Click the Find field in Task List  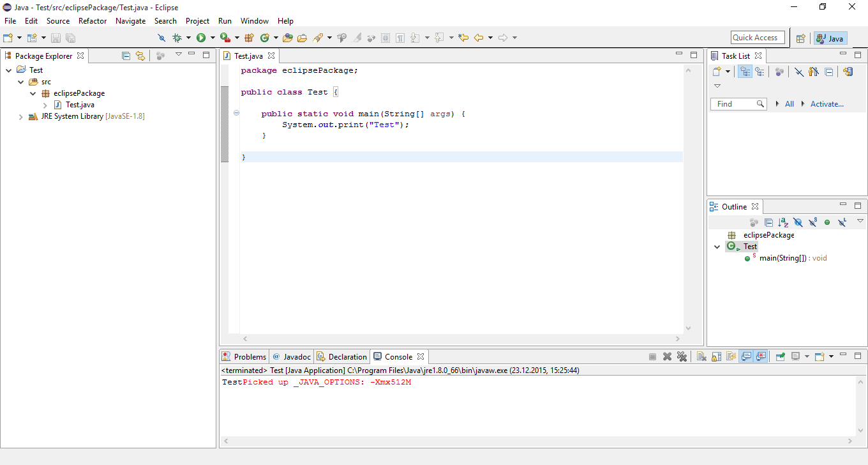click(x=738, y=104)
